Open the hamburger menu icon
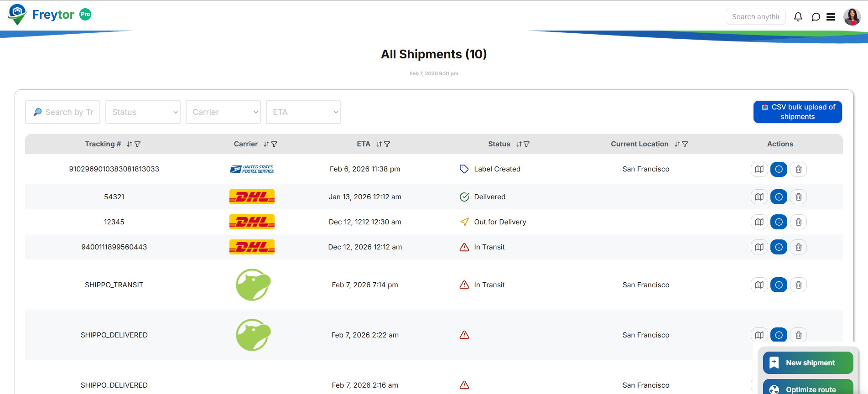Viewport: 868px width, 394px height. tap(831, 17)
